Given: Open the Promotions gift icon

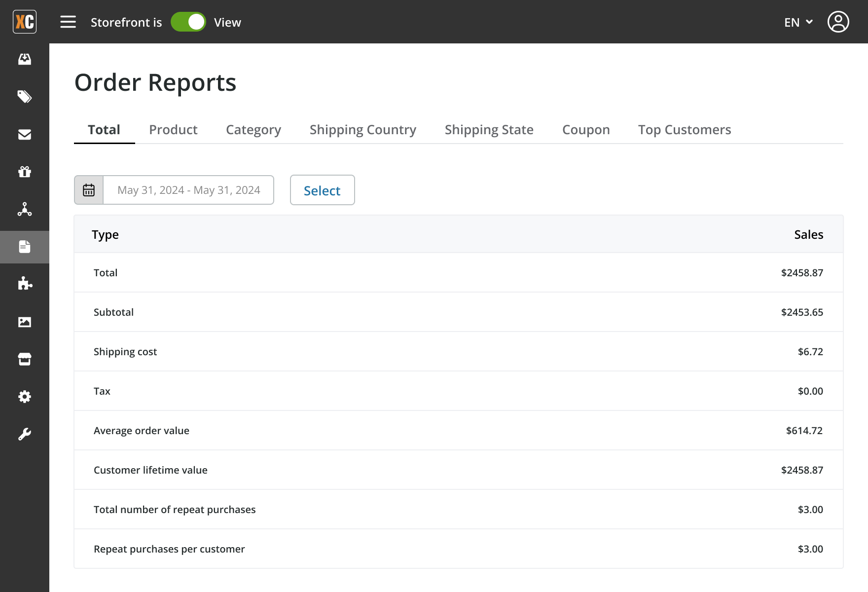Looking at the screenshot, I should [x=25, y=172].
